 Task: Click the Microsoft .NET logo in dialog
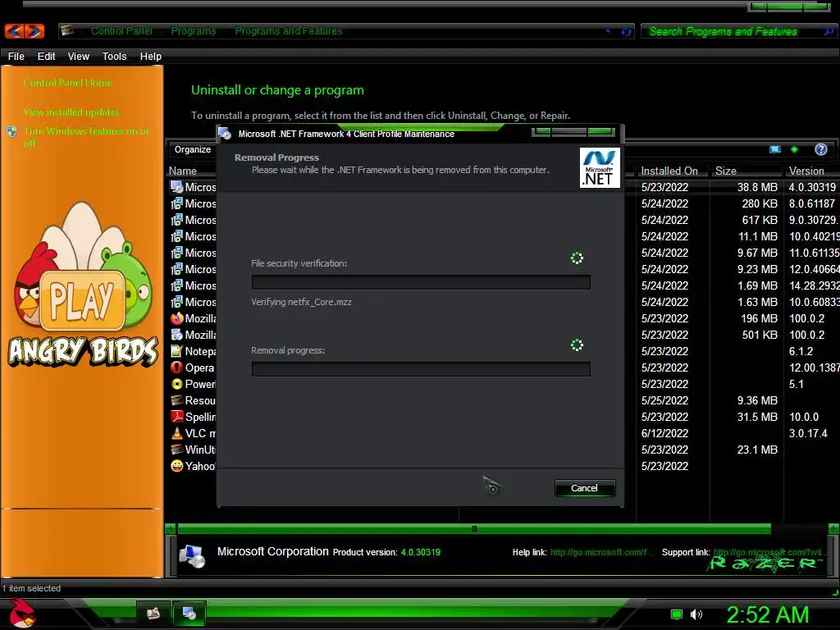click(x=600, y=167)
